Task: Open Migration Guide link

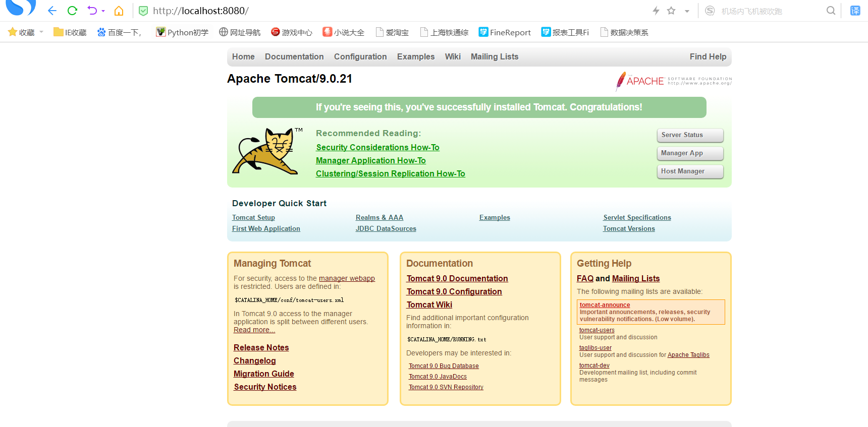Action: (x=264, y=374)
